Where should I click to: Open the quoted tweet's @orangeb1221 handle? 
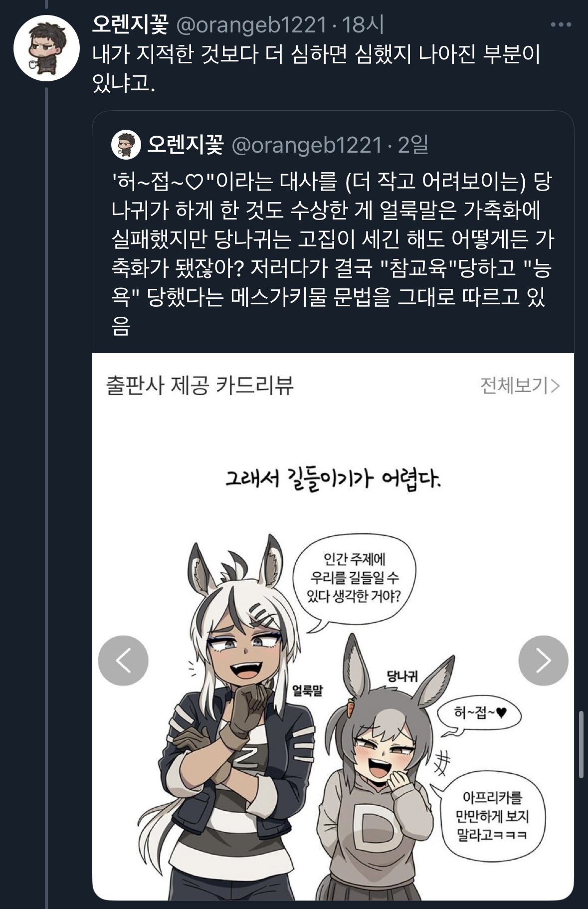307,145
